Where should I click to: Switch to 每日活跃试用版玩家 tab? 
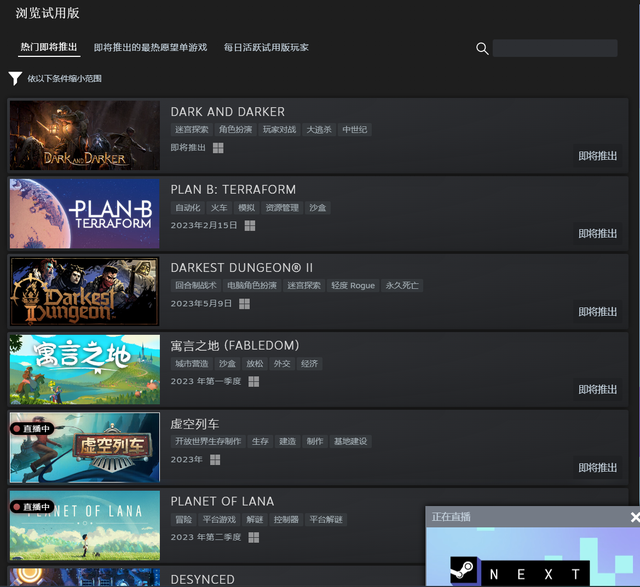266,47
